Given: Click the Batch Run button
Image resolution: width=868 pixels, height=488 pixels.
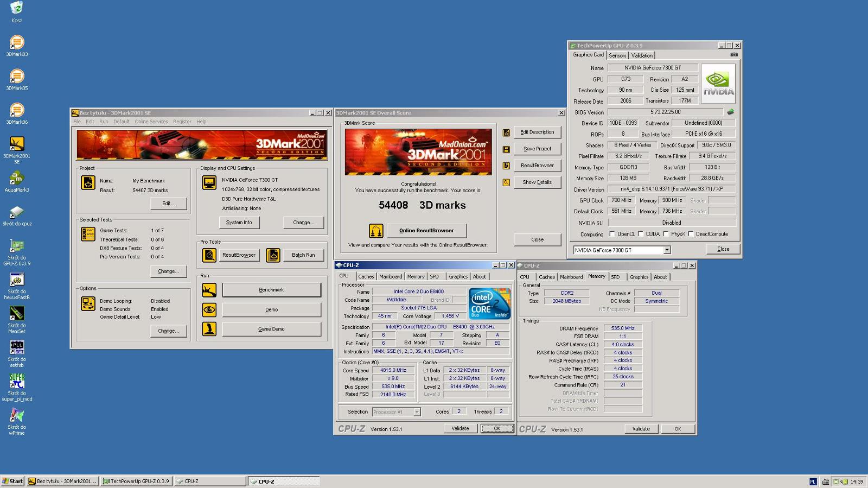Looking at the screenshot, I should pyautogui.click(x=303, y=255).
